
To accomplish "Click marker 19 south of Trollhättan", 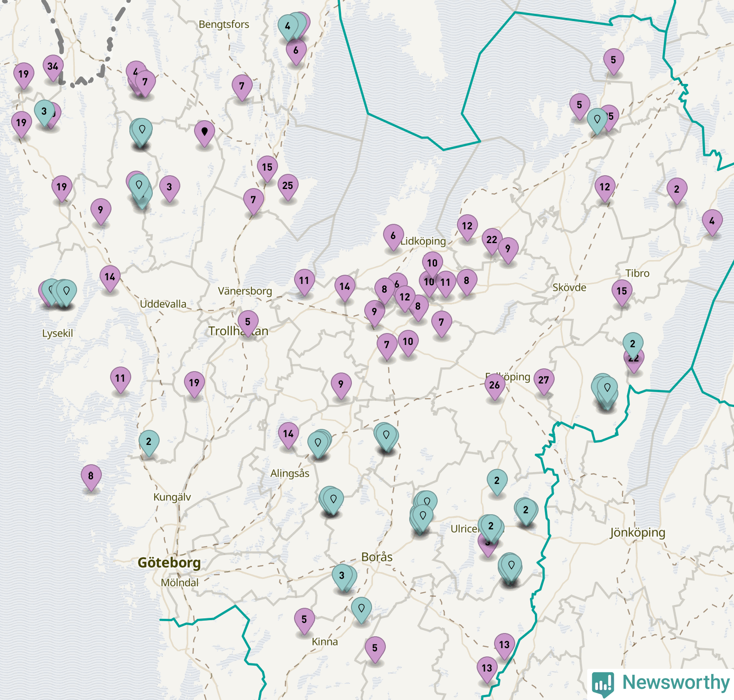I will (x=195, y=384).
